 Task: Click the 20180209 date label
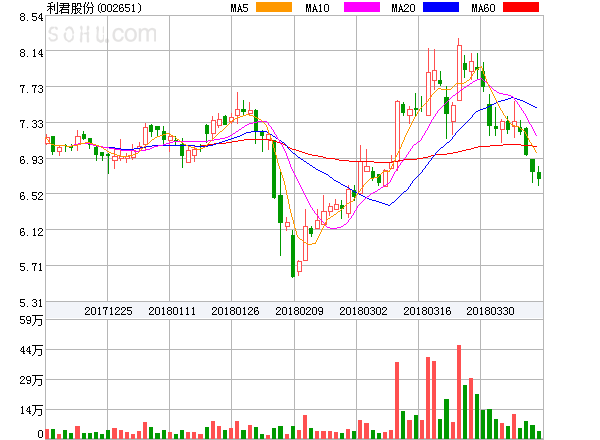299,311
